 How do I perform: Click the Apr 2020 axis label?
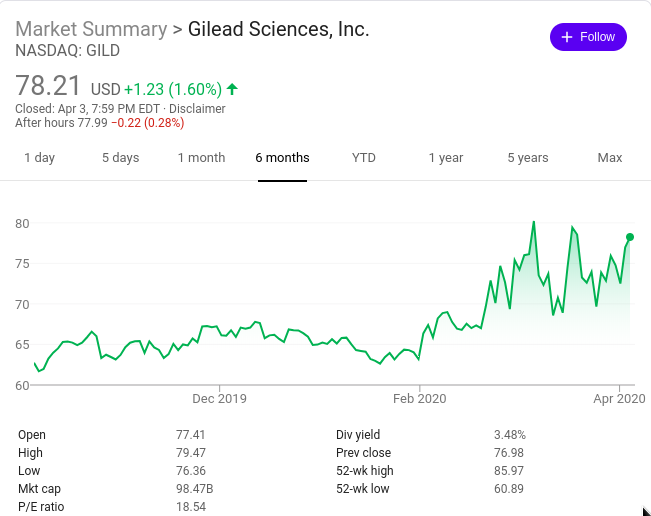pyautogui.click(x=619, y=399)
